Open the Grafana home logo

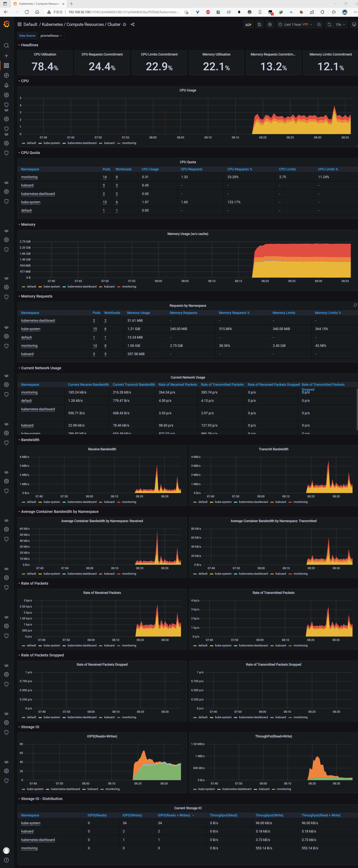coord(6,24)
